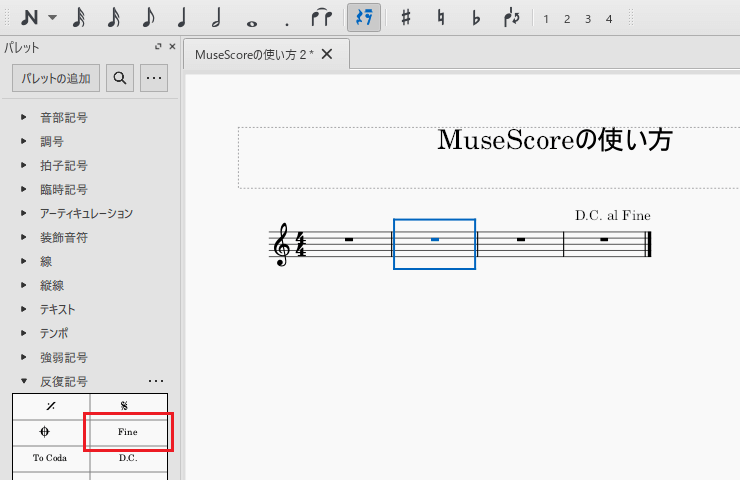Expand 縦線 palette

24,285
